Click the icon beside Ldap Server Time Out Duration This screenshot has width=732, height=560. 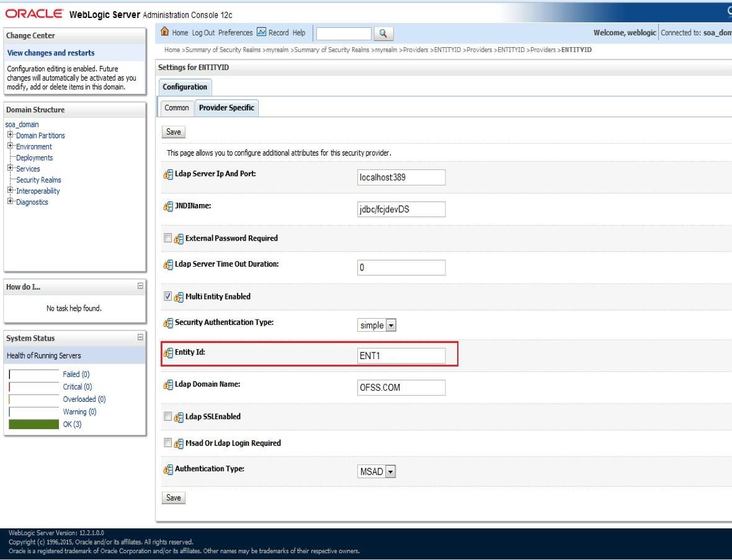click(168, 265)
